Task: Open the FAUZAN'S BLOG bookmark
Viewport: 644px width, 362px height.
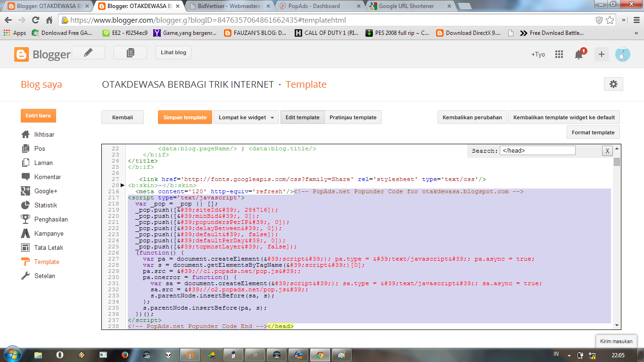Action: pyautogui.click(x=255, y=33)
